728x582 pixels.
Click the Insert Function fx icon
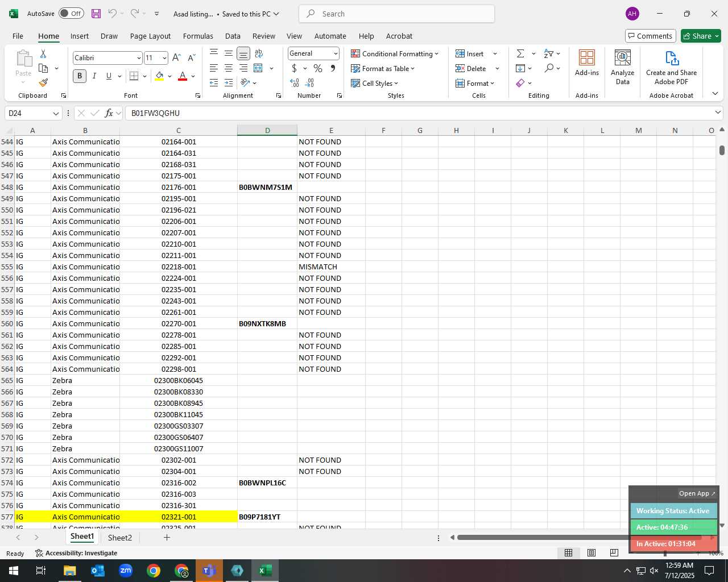109,113
